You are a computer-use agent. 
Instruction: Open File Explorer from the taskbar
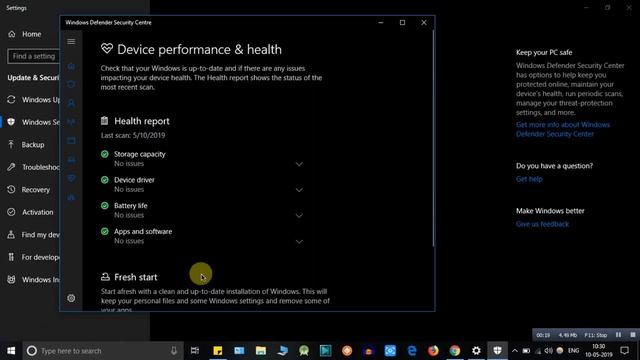pyautogui.click(x=260, y=351)
